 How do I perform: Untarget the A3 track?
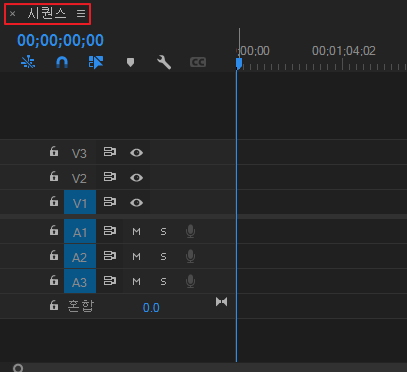80,282
